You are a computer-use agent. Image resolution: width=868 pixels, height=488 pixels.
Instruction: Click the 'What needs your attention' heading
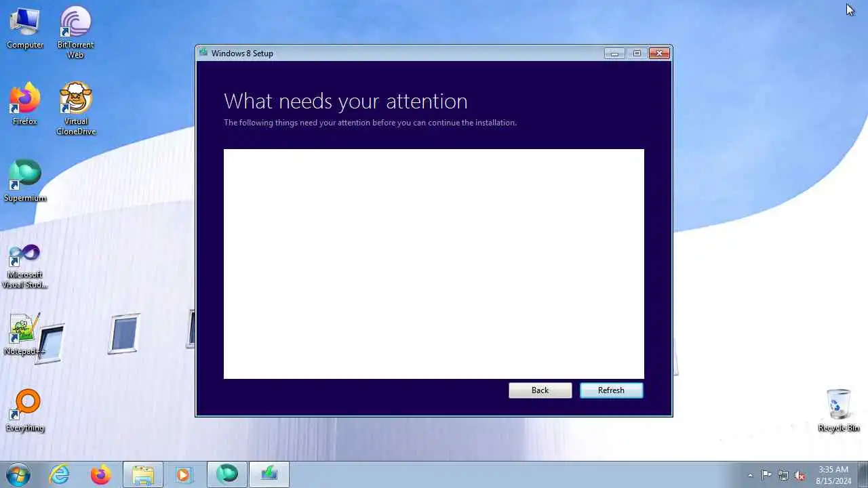tap(345, 101)
